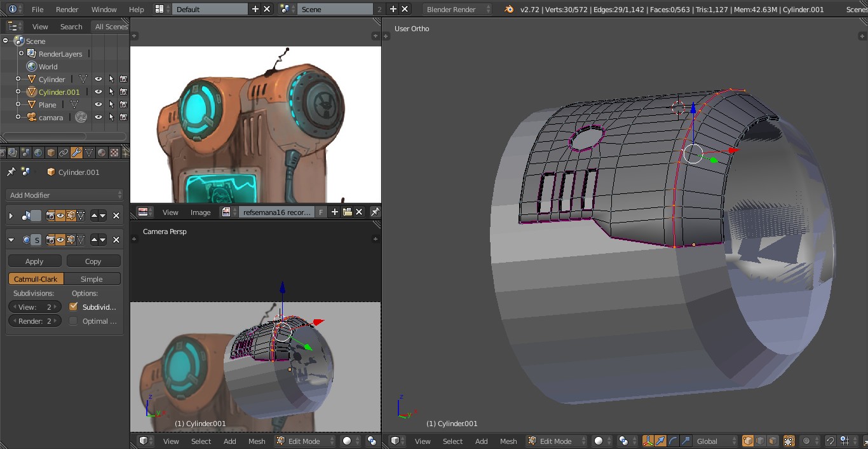Switch to vertex select mode in the main viewport
The height and width of the screenshot is (449, 868).
click(x=748, y=441)
